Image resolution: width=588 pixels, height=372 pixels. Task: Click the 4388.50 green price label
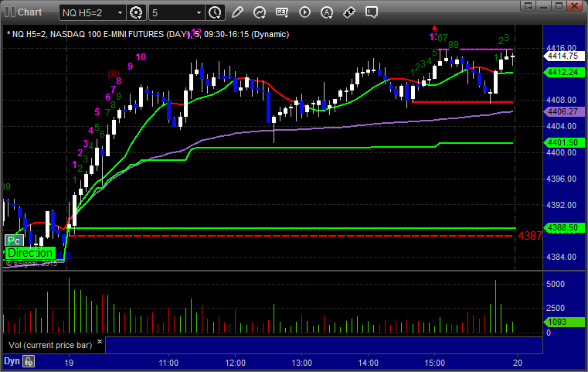click(x=563, y=227)
